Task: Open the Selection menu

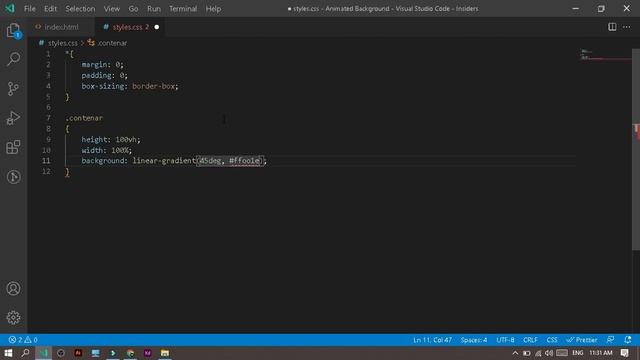Action: click(80, 9)
